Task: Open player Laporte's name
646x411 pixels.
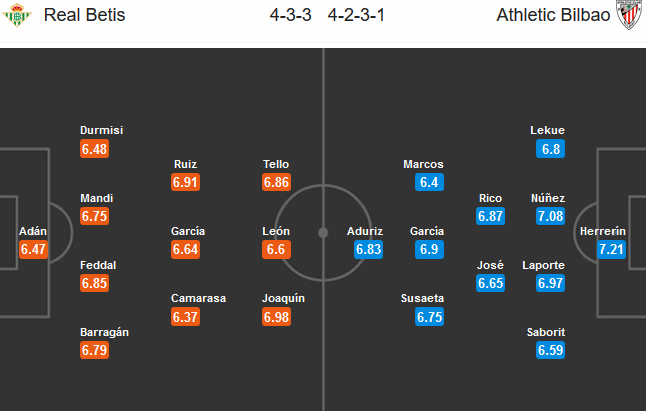Action: click(x=544, y=265)
